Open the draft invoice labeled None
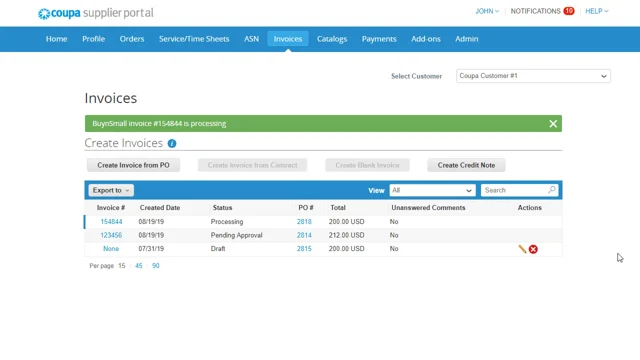 [x=111, y=249]
